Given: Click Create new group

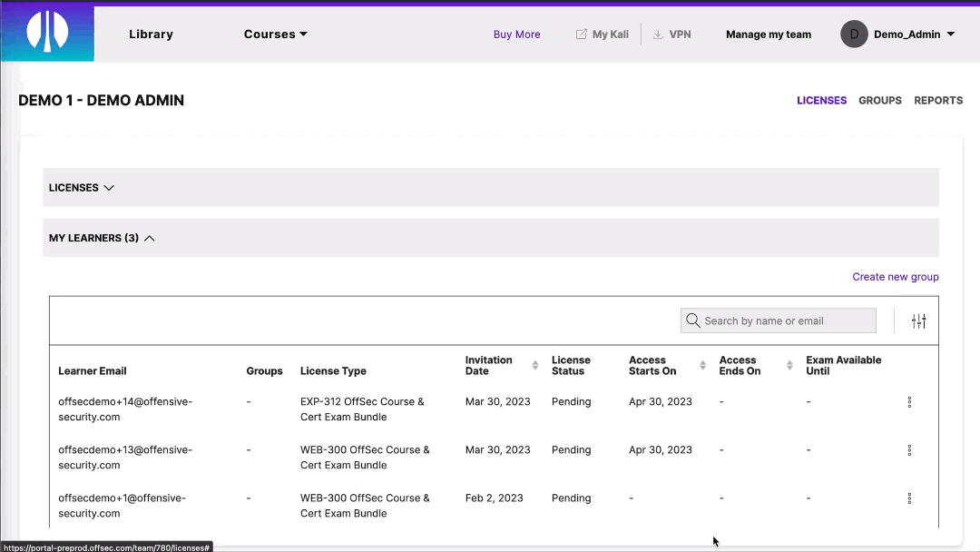Looking at the screenshot, I should [x=896, y=276].
